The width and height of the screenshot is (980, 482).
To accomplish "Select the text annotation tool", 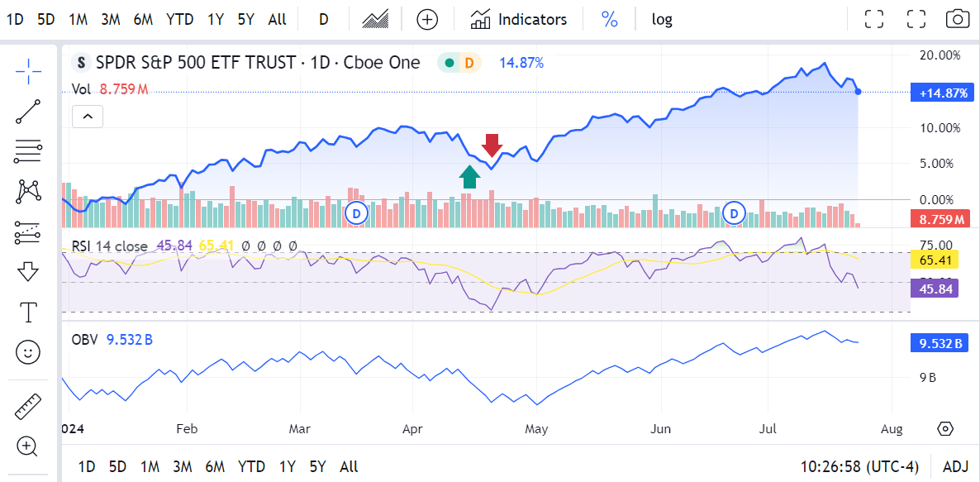I will [x=28, y=313].
